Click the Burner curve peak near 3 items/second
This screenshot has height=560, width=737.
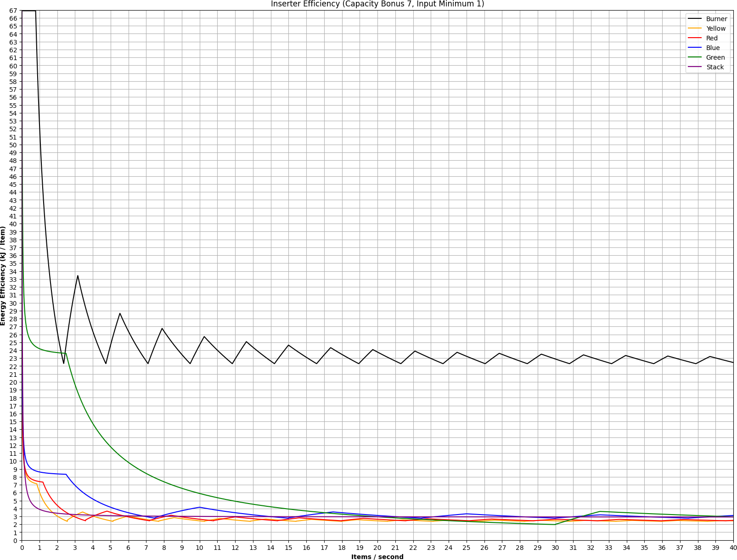[78, 275]
